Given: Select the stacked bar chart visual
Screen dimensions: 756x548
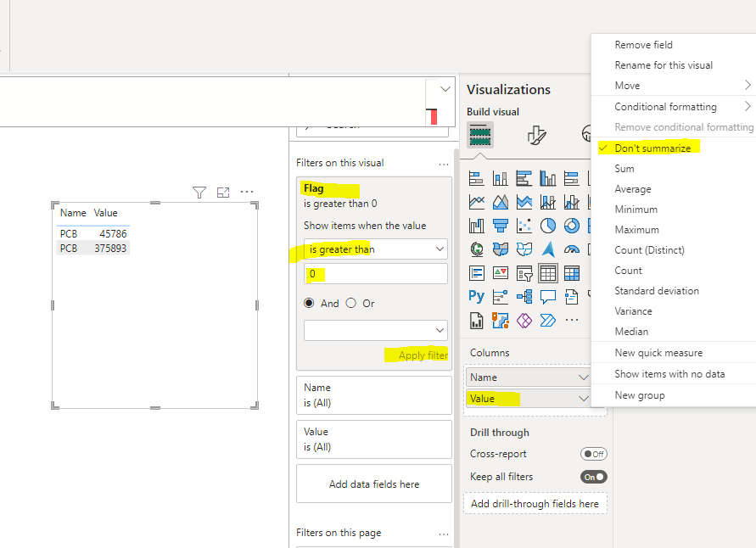Looking at the screenshot, I should coord(476,178).
